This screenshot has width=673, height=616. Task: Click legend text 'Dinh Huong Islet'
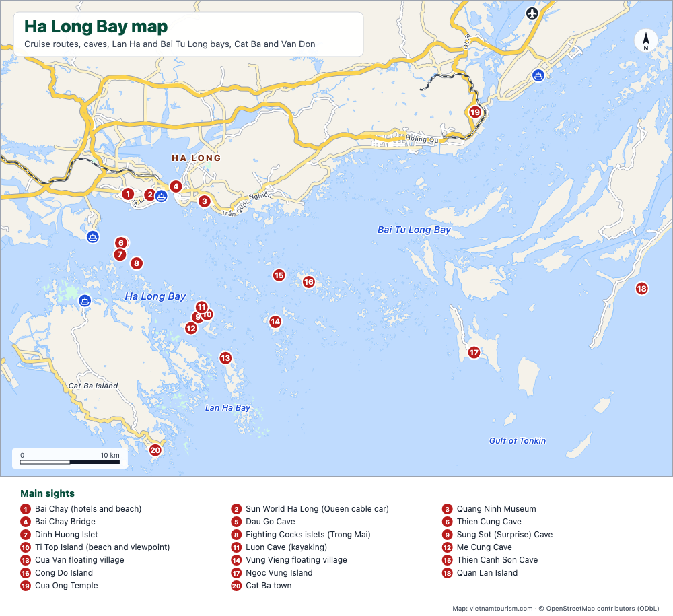pyautogui.click(x=66, y=535)
